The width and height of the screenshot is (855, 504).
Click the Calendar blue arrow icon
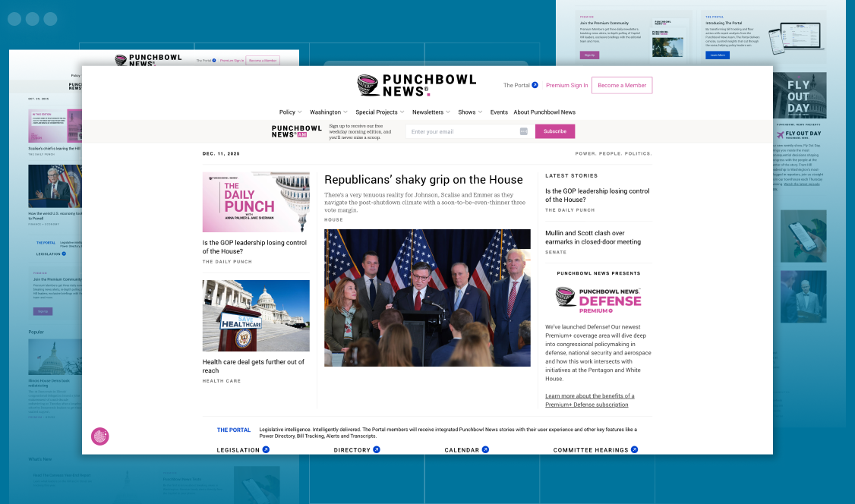(485, 449)
